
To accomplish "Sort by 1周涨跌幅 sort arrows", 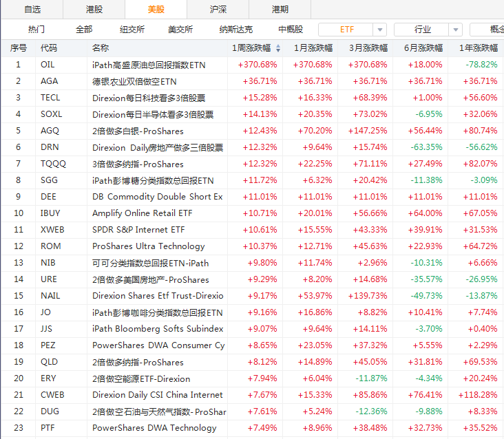I will tap(278, 48).
